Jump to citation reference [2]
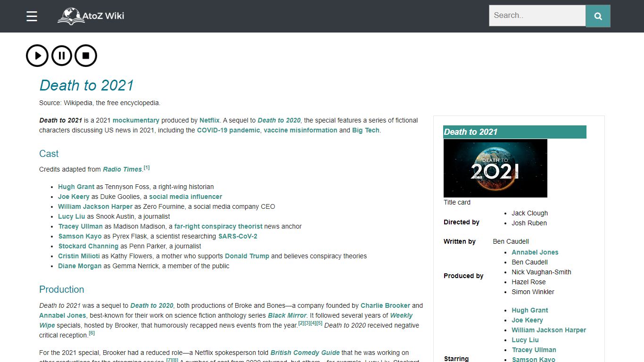This screenshot has height=362, width=644. [x=301, y=323]
